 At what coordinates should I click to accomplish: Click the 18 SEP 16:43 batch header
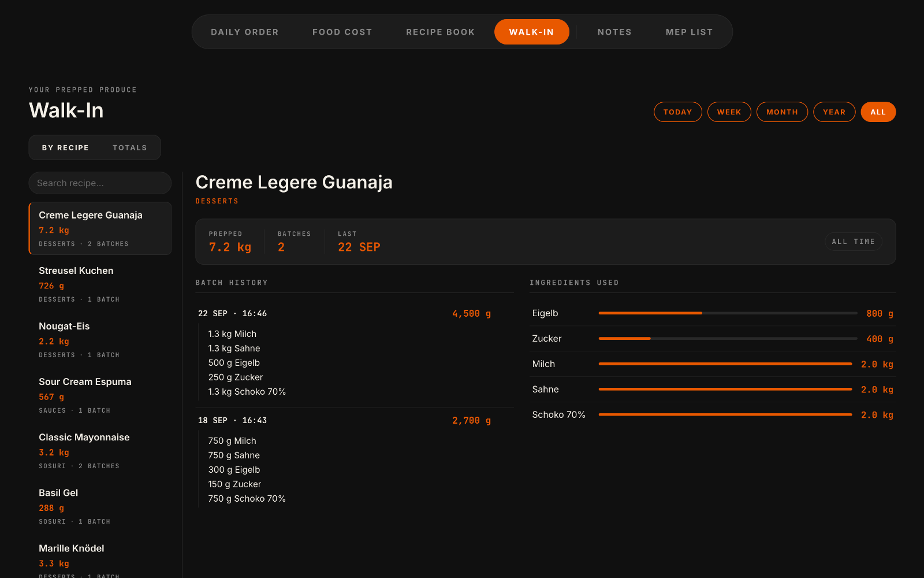pos(344,421)
